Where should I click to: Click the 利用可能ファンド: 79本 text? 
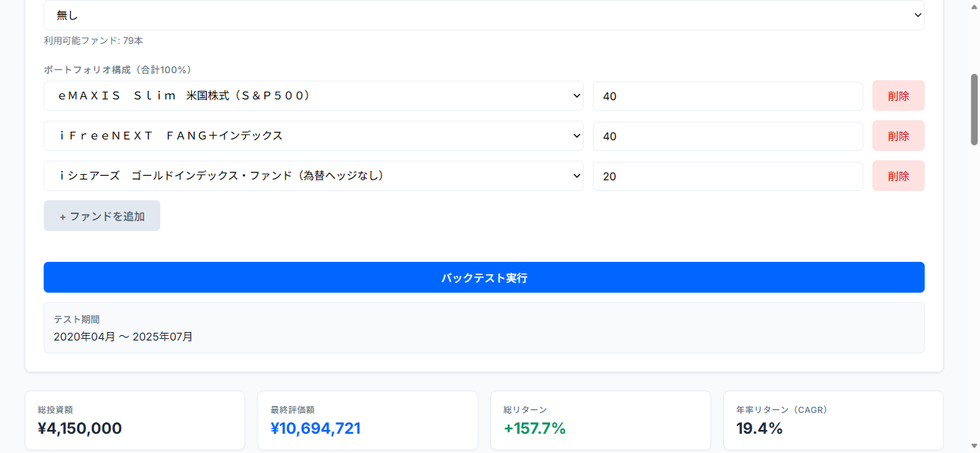[x=93, y=40]
